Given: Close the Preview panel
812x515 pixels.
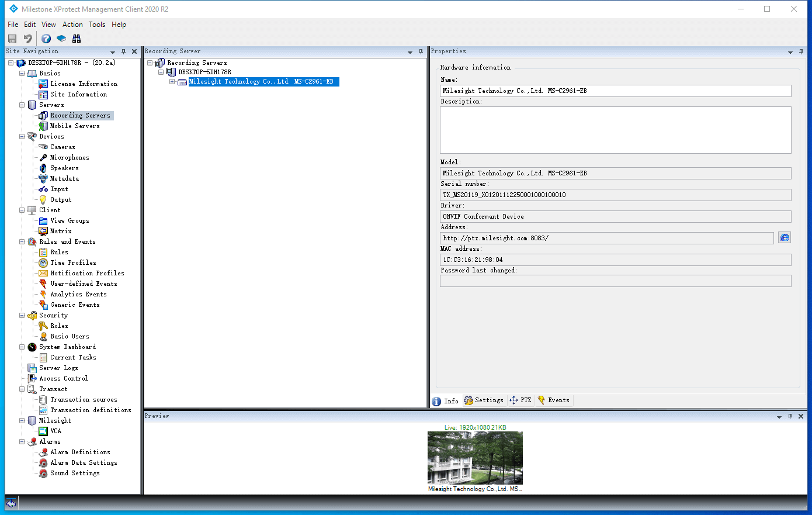Looking at the screenshot, I should 801,416.
